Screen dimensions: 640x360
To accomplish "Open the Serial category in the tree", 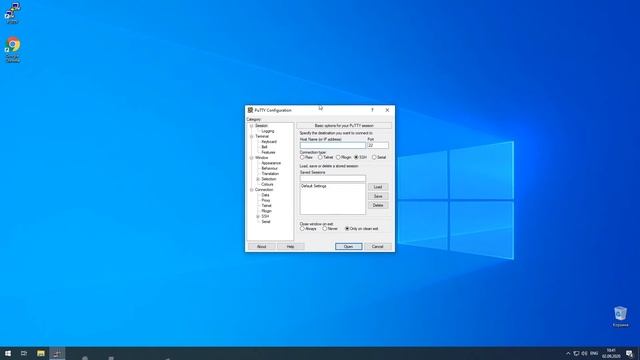I will coord(266,222).
